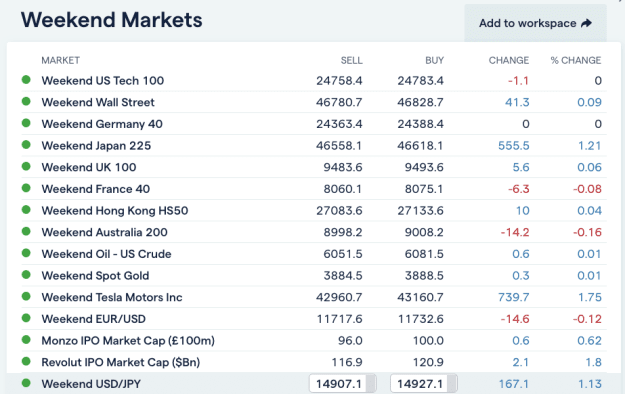Select the Weekend USD/JPY row name
Image resolution: width=625 pixels, height=394 pixels.
pos(91,384)
